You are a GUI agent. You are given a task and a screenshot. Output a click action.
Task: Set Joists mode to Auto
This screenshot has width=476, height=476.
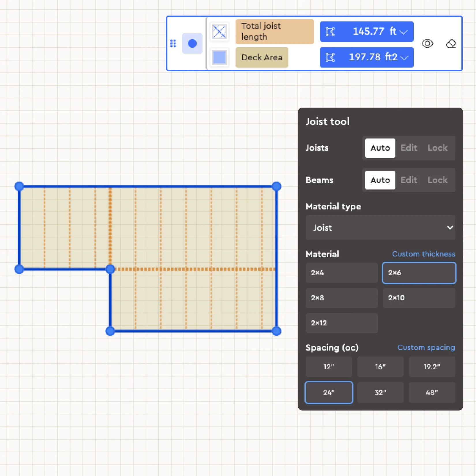tap(380, 148)
